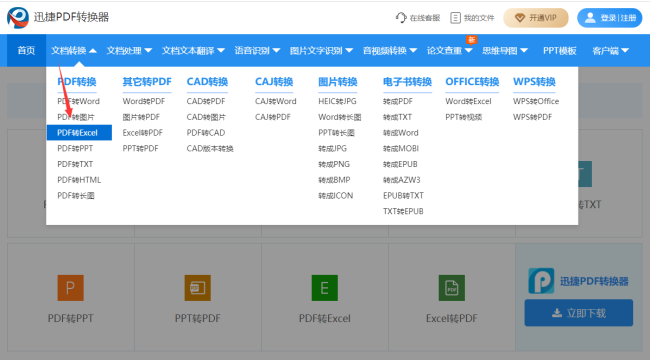Click the 登录|注册 button
Image resolution: width=650 pixels, height=360 pixels.
coord(609,18)
